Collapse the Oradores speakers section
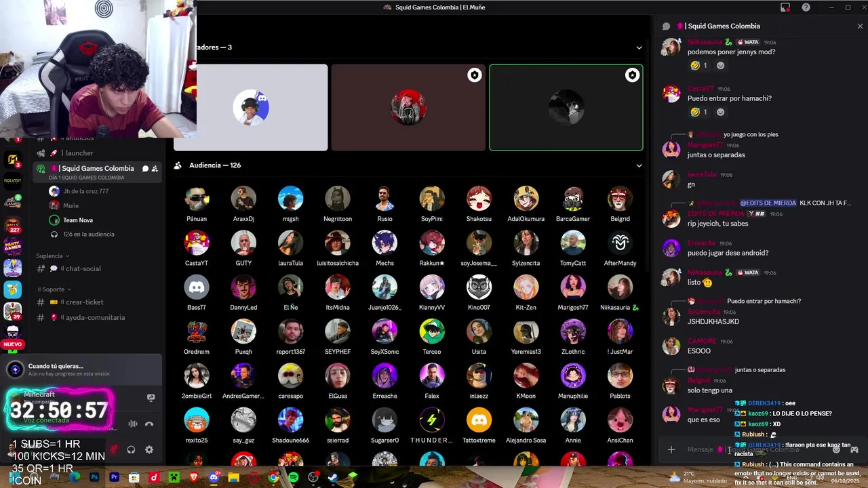 (639, 47)
